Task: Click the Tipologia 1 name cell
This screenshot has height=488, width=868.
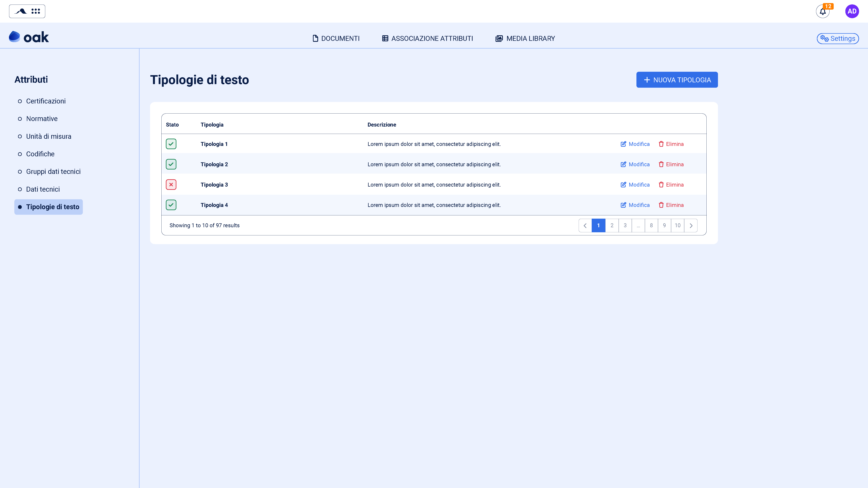Action: pos(214,144)
